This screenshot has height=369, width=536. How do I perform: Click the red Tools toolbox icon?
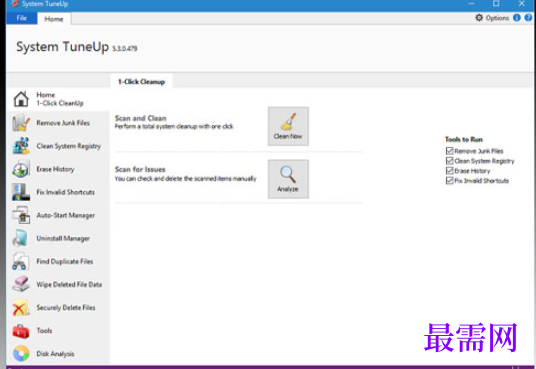coord(21,331)
